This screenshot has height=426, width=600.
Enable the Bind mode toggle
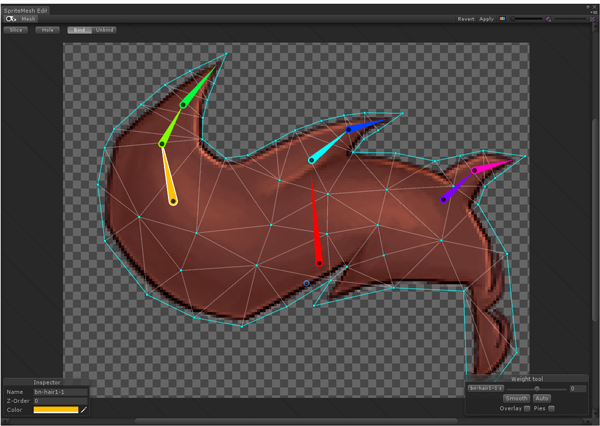(80, 30)
